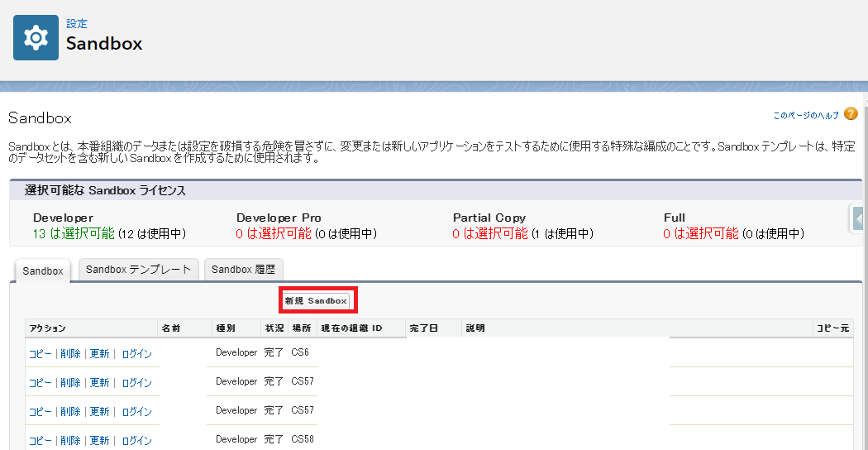Click the Setup gear icon

(x=36, y=38)
